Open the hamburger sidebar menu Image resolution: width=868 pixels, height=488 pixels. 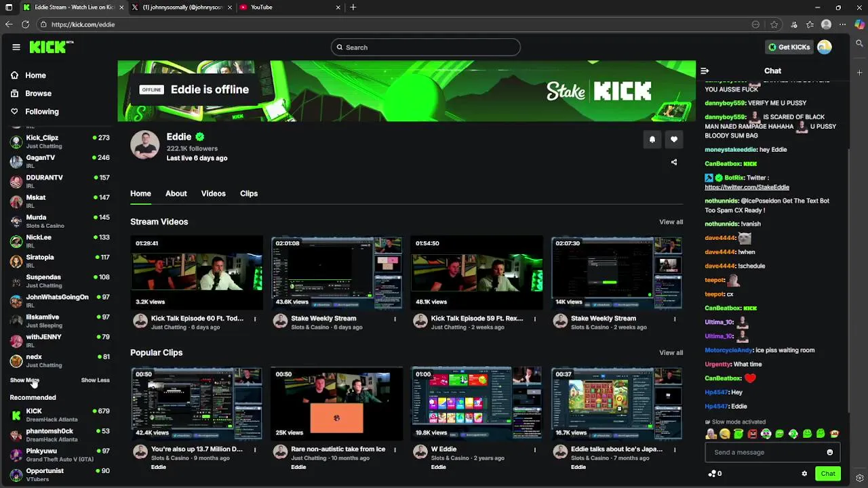(16, 47)
